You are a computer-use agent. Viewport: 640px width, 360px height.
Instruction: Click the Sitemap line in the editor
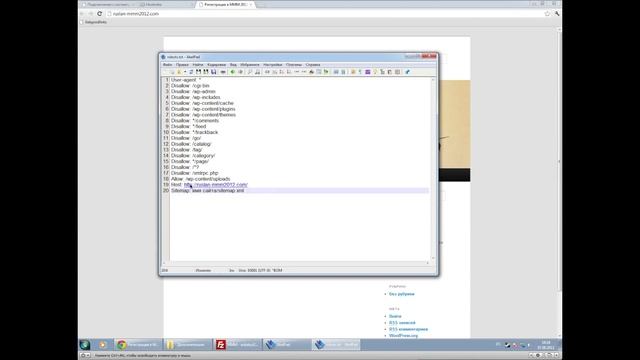207,191
